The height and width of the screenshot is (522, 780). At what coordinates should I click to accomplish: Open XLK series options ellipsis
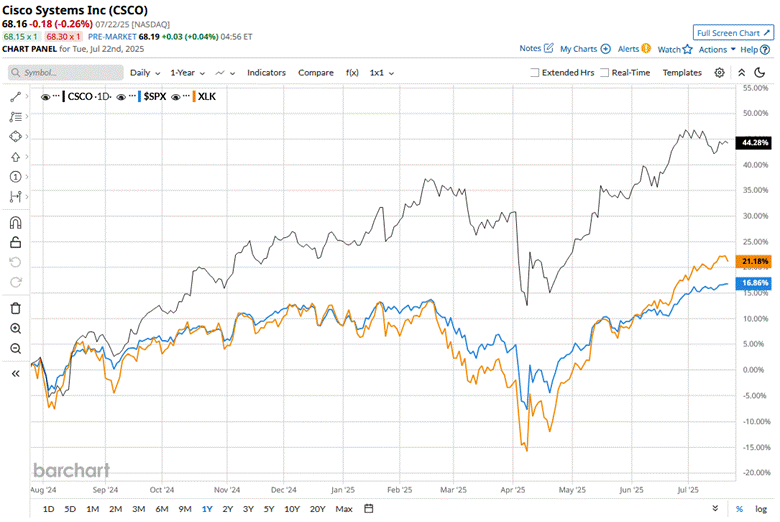[186, 96]
